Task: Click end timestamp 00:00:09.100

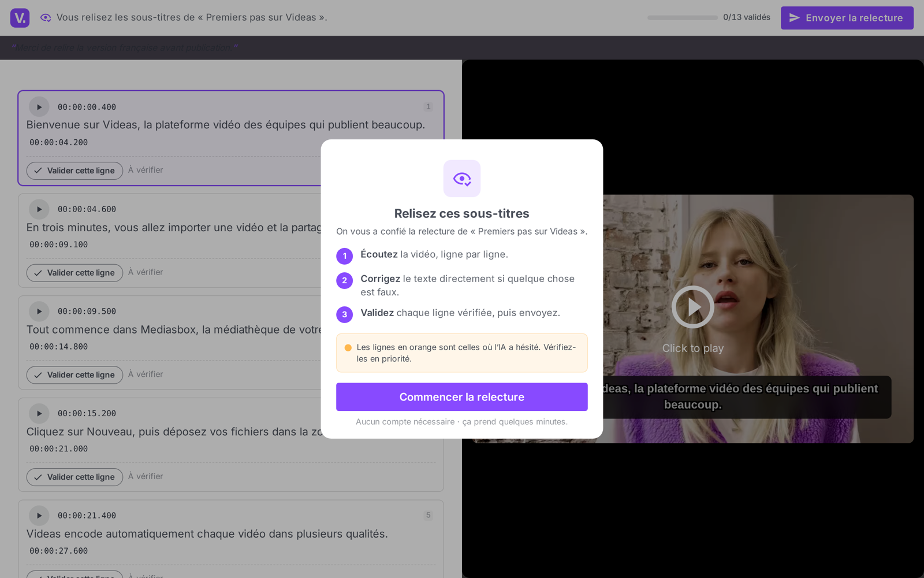Action: coord(59,244)
